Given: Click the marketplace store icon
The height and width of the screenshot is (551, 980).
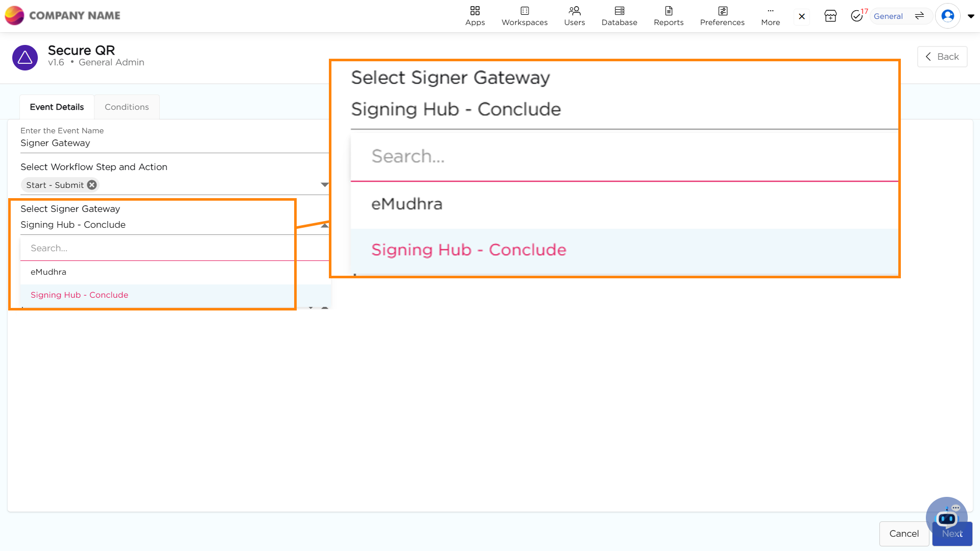Looking at the screenshot, I should 830,16.
